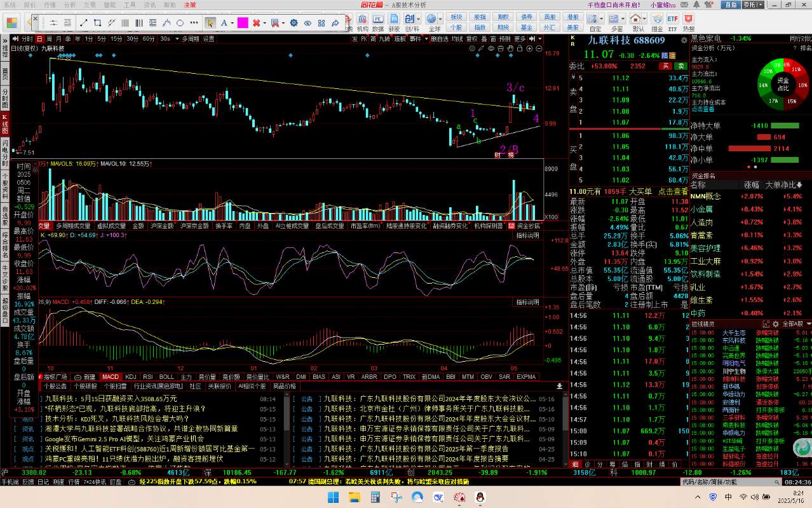
Task: Click the red X delete drawings icon
Action: (256, 23)
